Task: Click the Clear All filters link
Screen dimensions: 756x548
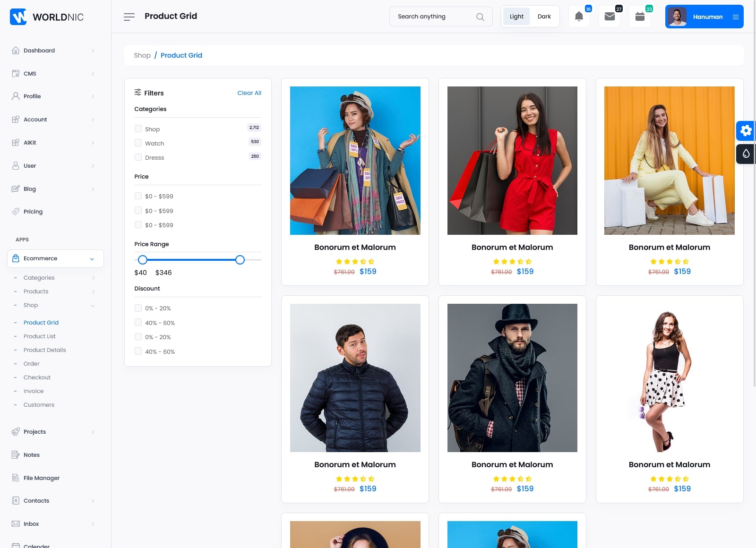Action: point(249,93)
